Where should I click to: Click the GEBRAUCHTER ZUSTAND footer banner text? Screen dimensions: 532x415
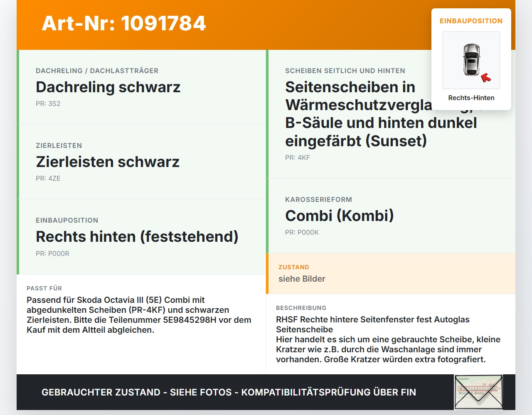tap(229, 392)
